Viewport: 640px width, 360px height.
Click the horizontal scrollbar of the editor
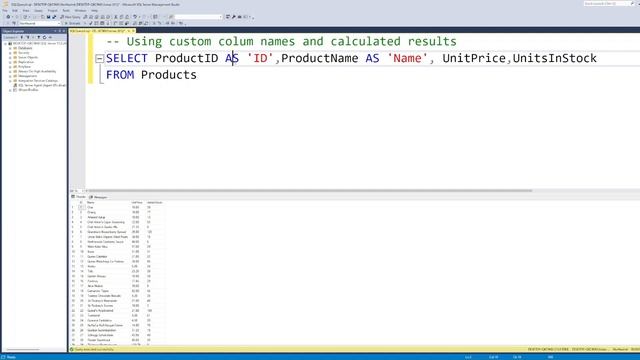tap(310, 191)
